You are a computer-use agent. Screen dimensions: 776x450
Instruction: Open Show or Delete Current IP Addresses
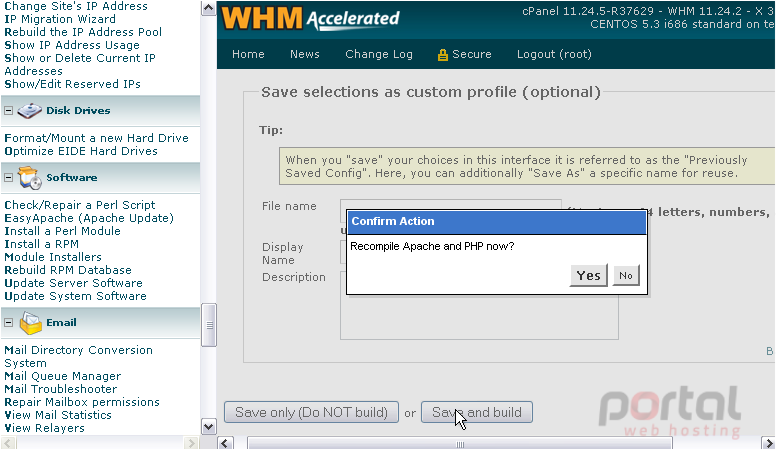[80, 64]
